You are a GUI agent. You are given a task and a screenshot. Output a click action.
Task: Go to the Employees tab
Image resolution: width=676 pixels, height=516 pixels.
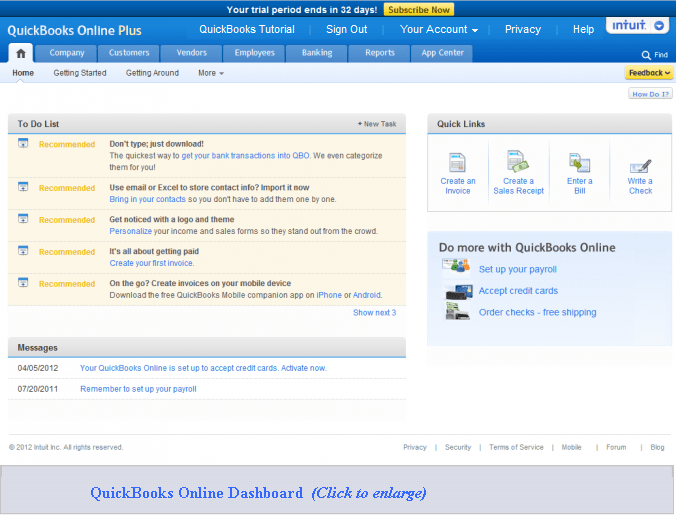tap(254, 53)
